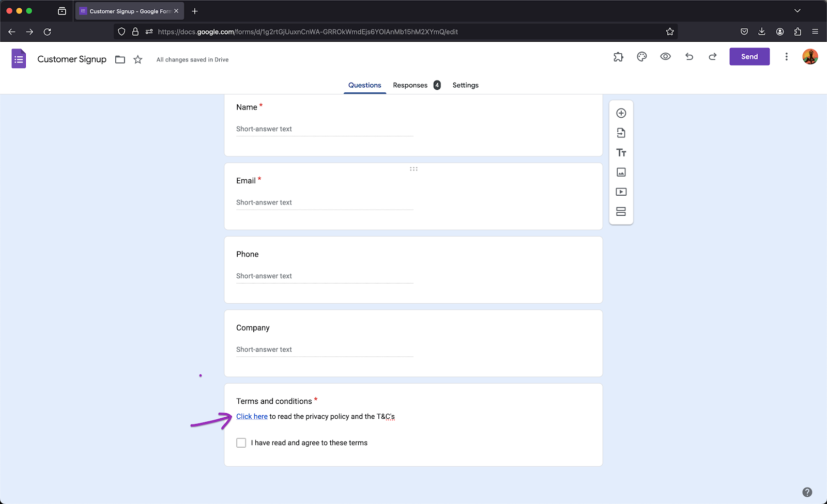Open the more options three-dot menu
Image resolution: width=827 pixels, height=504 pixels.
(787, 57)
